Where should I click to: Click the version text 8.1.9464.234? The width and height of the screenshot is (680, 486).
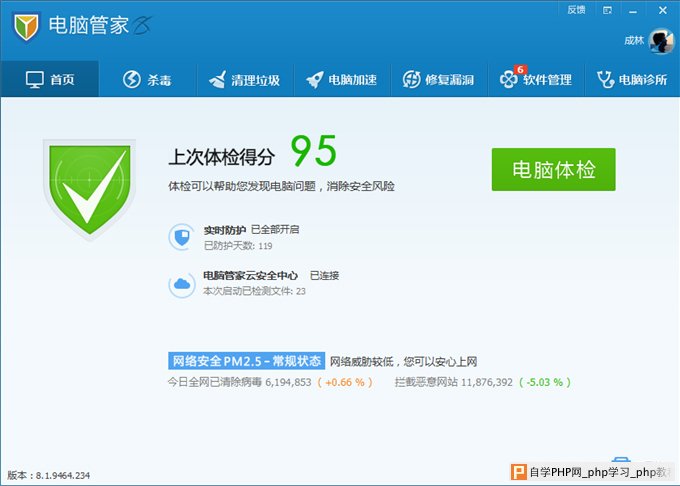[x=63, y=476]
